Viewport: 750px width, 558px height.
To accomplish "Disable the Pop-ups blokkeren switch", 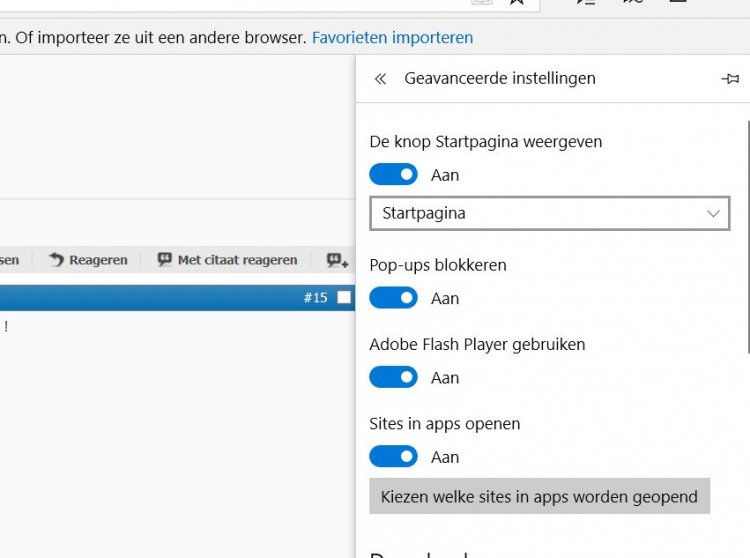I will (x=393, y=298).
